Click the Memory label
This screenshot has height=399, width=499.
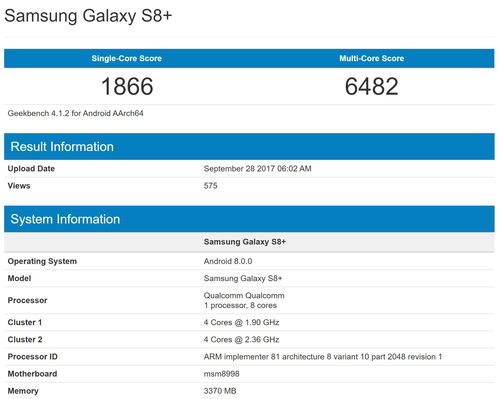tap(23, 391)
